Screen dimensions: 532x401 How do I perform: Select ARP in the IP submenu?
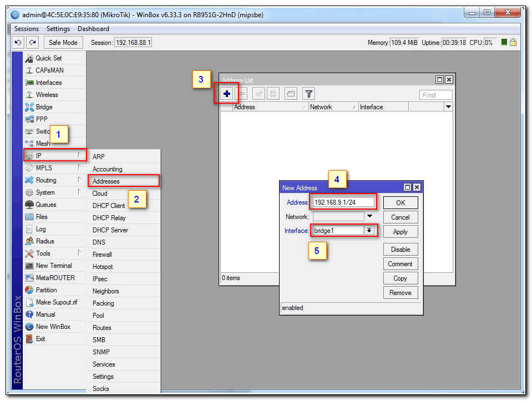[124, 157]
